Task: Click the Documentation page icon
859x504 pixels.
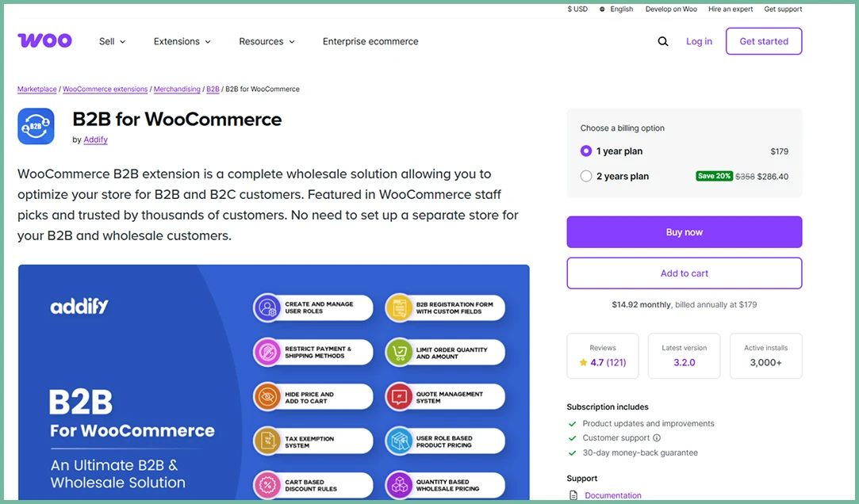Action: (573, 495)
